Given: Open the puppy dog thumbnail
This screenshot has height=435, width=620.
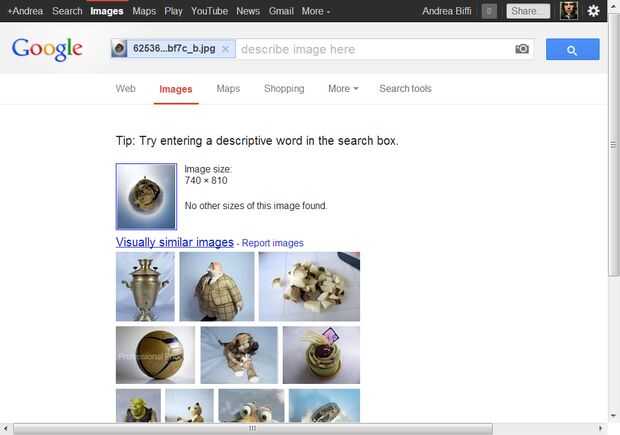Looking at the screenshot, I should (x=239, y=355).
